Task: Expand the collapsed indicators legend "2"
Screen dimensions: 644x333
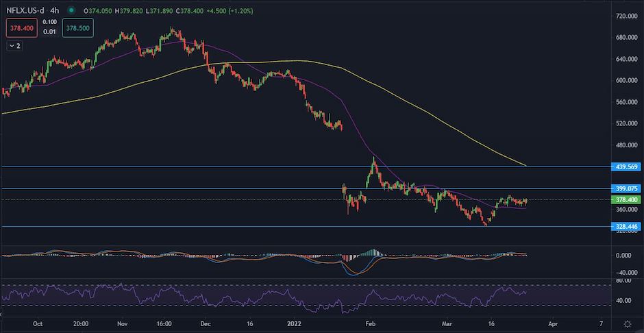Action: pyautogui.click(x=14, y=46)
